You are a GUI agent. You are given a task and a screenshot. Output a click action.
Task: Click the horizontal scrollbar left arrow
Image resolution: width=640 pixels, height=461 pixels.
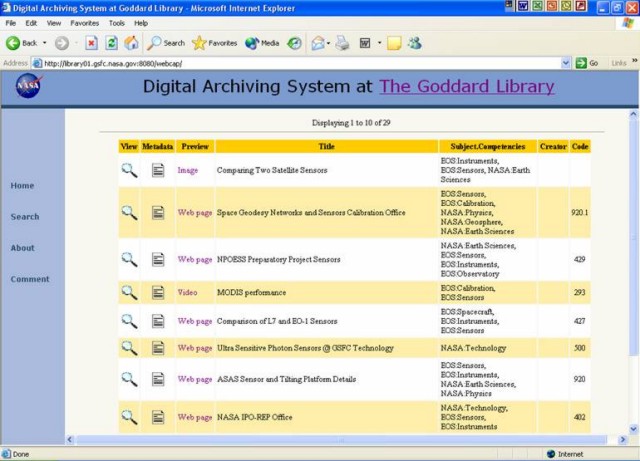pos(70,440)
